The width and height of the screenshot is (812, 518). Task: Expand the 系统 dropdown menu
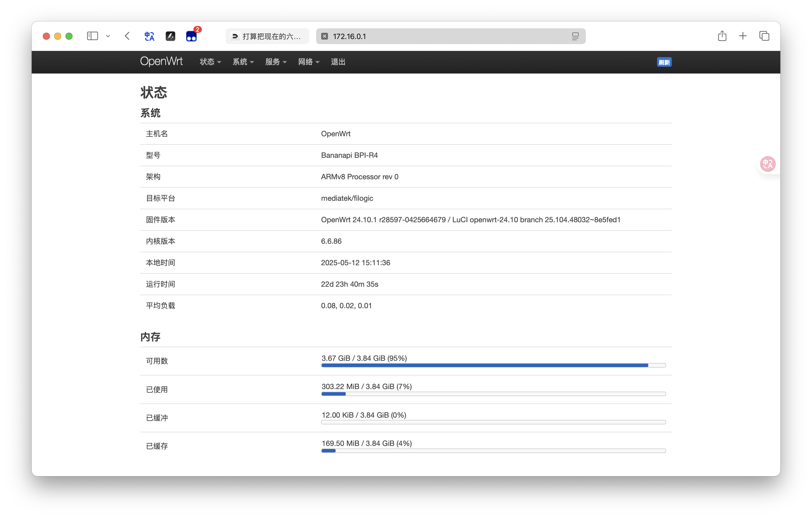pyautogui.click(x=243, y=62)
